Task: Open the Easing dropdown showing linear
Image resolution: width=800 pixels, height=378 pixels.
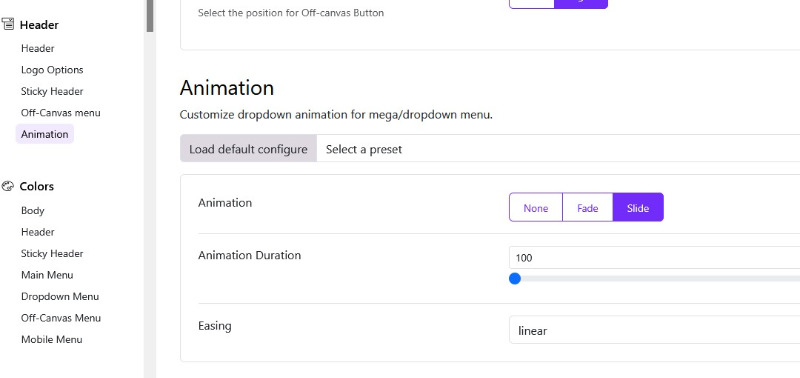Action: pos(655,330)
